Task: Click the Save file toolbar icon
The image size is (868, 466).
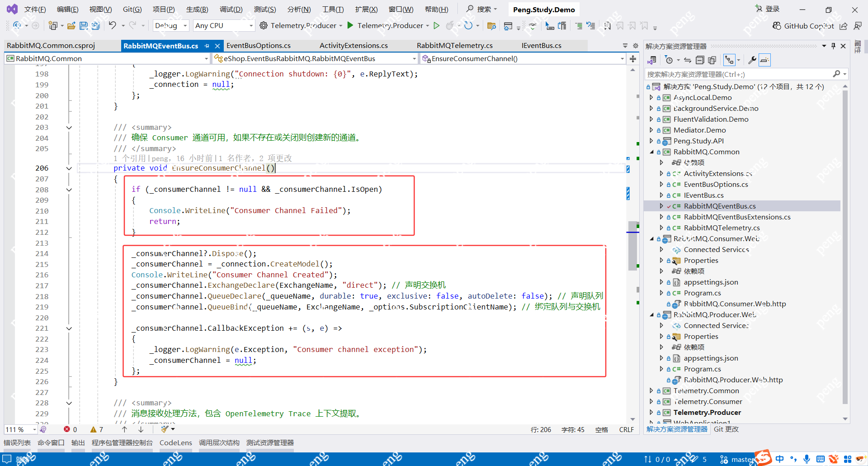Action: pos(84,26)
